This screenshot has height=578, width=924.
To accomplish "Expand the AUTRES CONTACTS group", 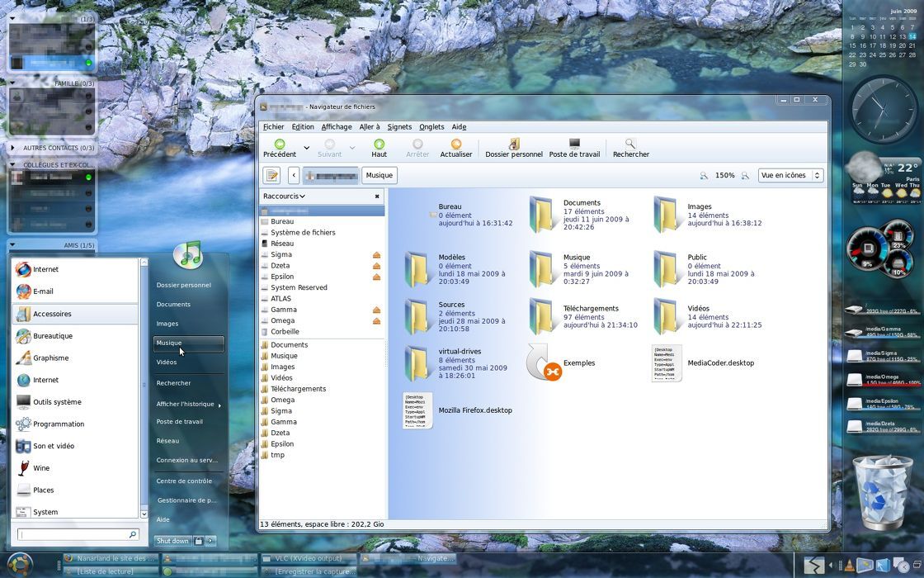I will (12, 148).
